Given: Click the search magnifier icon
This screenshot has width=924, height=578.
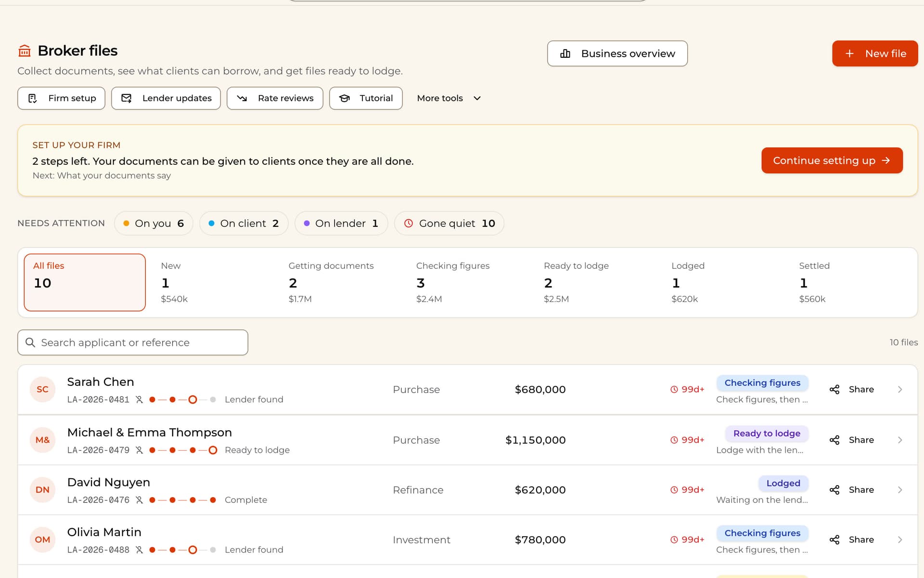Looking at the screenshot, I should point(30,342).
